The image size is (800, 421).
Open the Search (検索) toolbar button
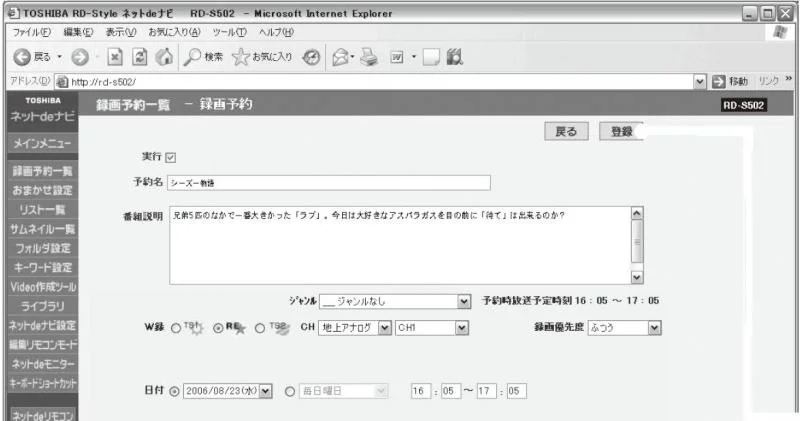click(x=203, y=57)
